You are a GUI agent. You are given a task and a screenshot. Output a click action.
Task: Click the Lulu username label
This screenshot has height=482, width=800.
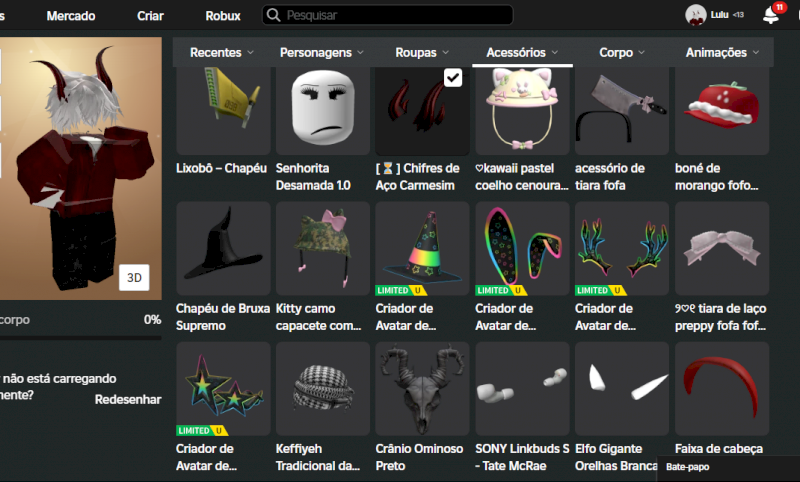point(719,15)
